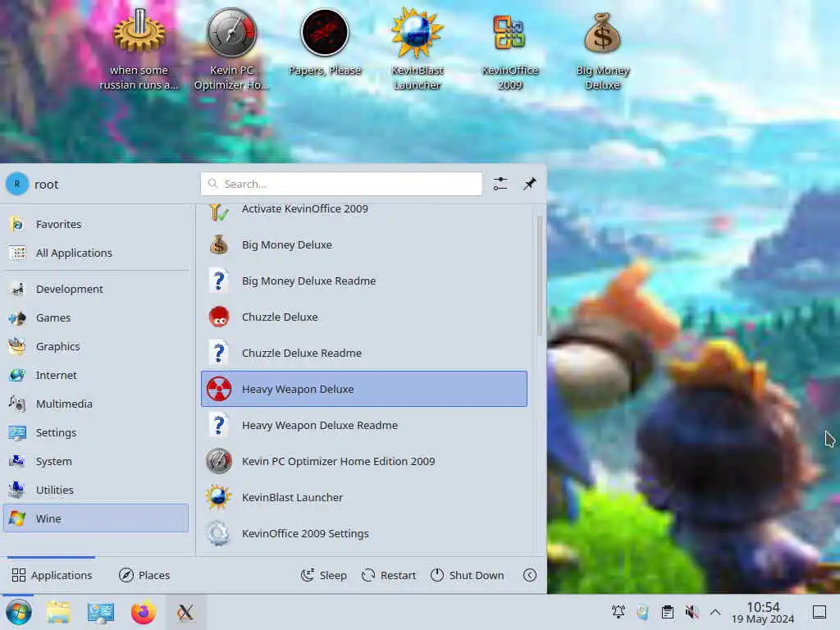840x630 pixels.
Task: Open the Graphics category
Action: (x=96, y=347)
